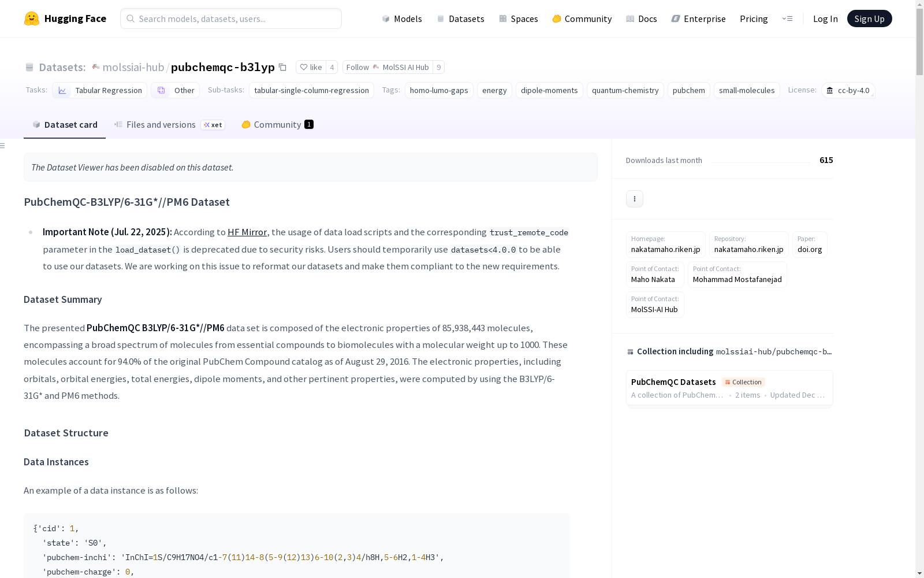Open the three-dot options menu in sidebar

(635, 199)
